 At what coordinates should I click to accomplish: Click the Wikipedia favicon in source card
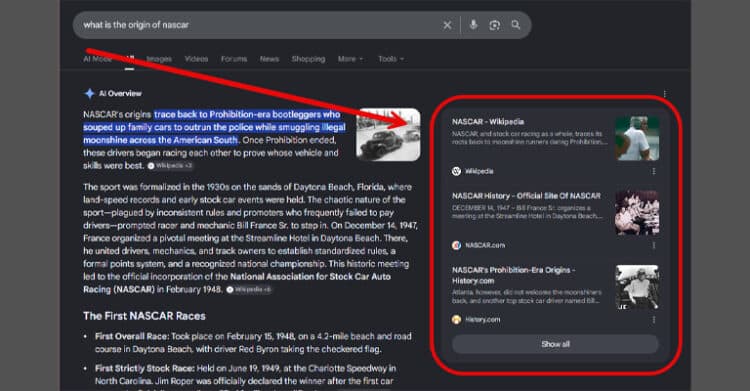pyautogui.click(x=456, y=171)
